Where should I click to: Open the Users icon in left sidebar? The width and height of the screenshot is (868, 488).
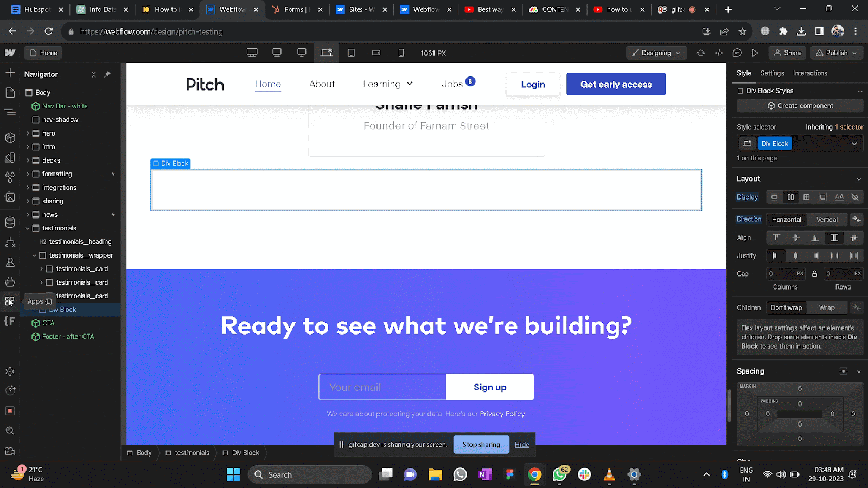10,262
